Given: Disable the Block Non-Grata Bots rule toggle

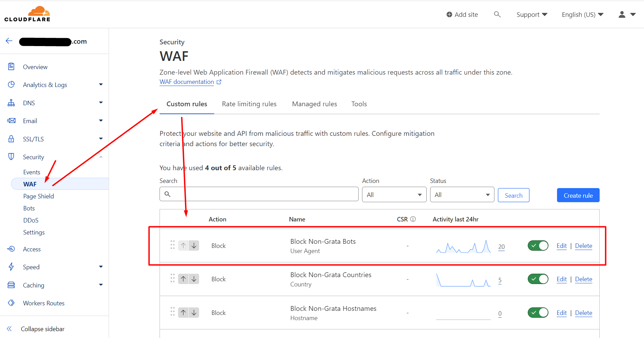Looking at the screenshot, I should pyautogui.click(x=538, y=246).
